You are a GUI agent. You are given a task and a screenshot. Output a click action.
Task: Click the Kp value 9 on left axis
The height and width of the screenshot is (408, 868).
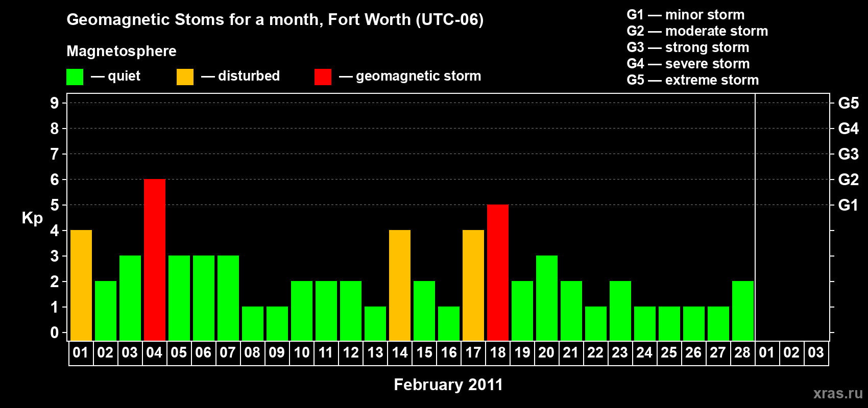click(x=55, y=103)
